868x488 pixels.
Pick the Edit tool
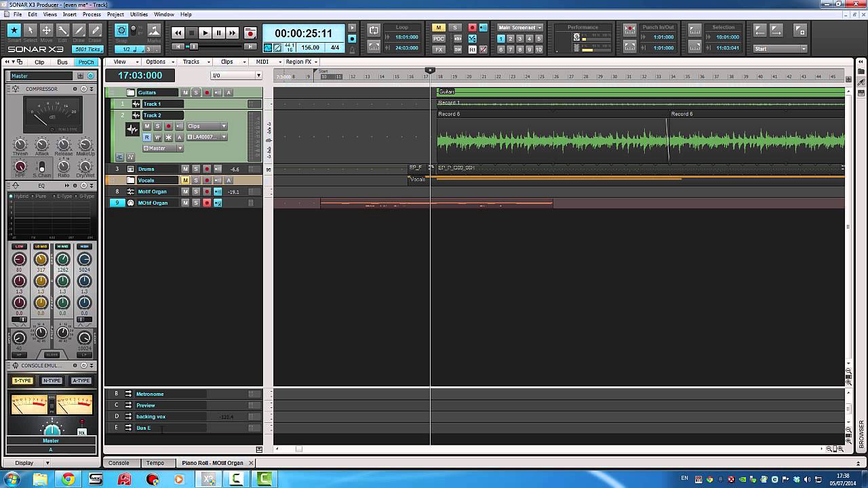pyautogui.click(x=62, y=30)
